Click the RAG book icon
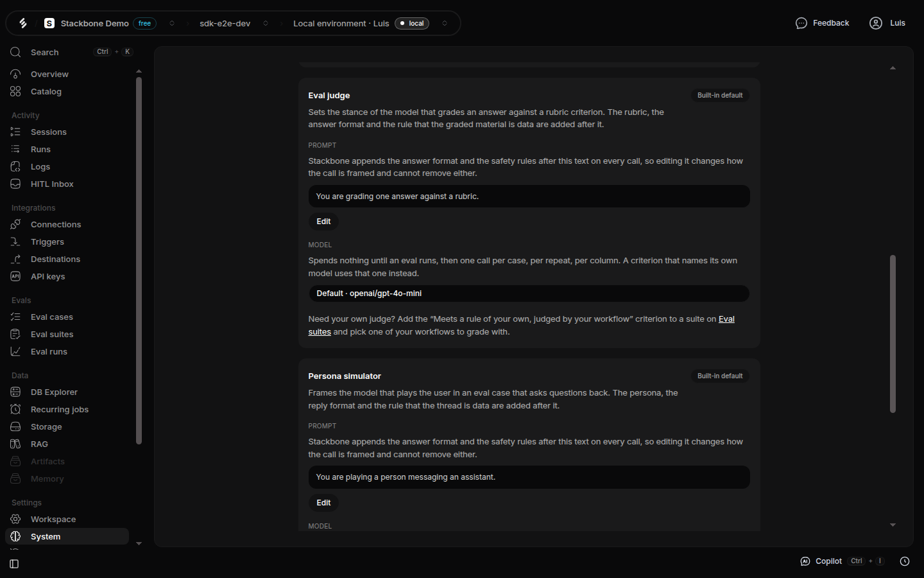 pyautogui.click(x=15, y=444)
